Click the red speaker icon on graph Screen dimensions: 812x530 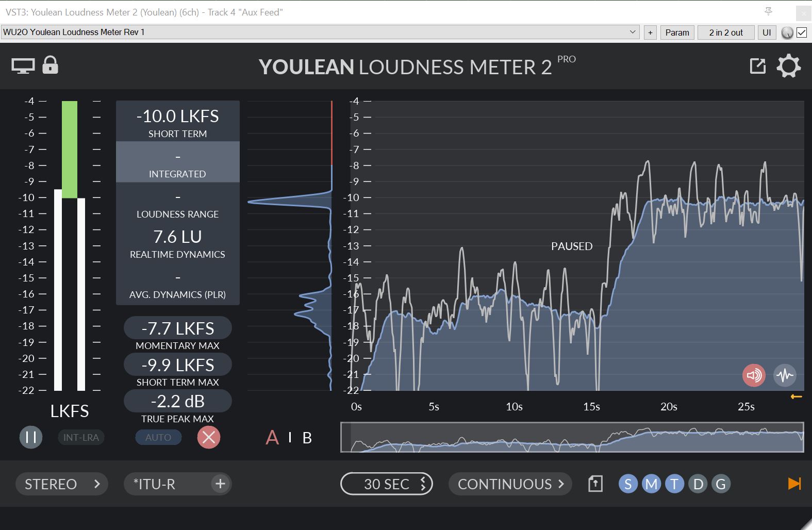754,375
